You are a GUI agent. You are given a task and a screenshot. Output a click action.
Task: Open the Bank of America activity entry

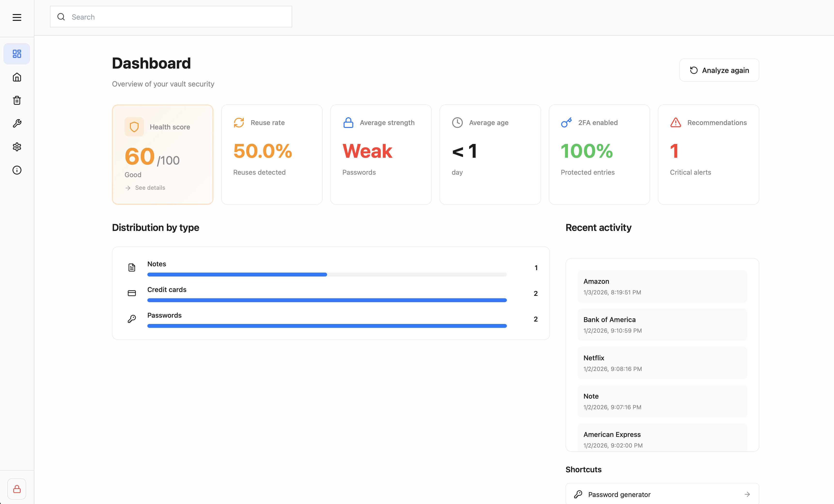(x=662, y=325)
